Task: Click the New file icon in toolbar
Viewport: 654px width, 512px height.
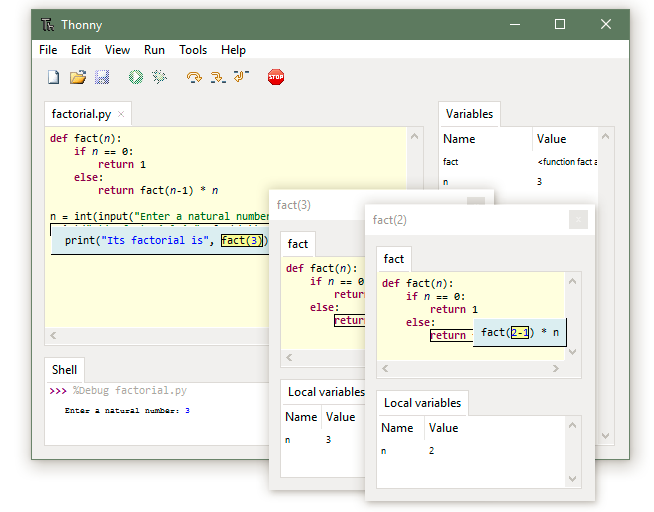Action: pos(54,77)
